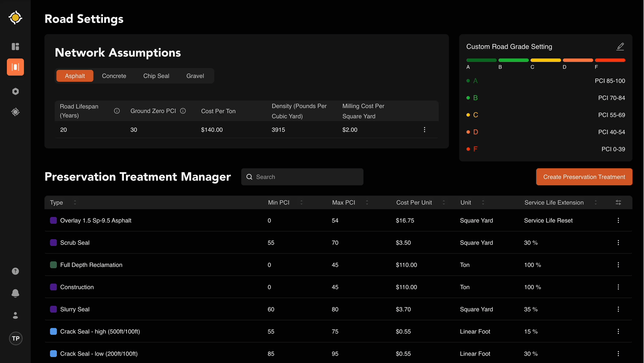Open the user profile icon in sidebar

pyautogui.click(x=15, y=316)
